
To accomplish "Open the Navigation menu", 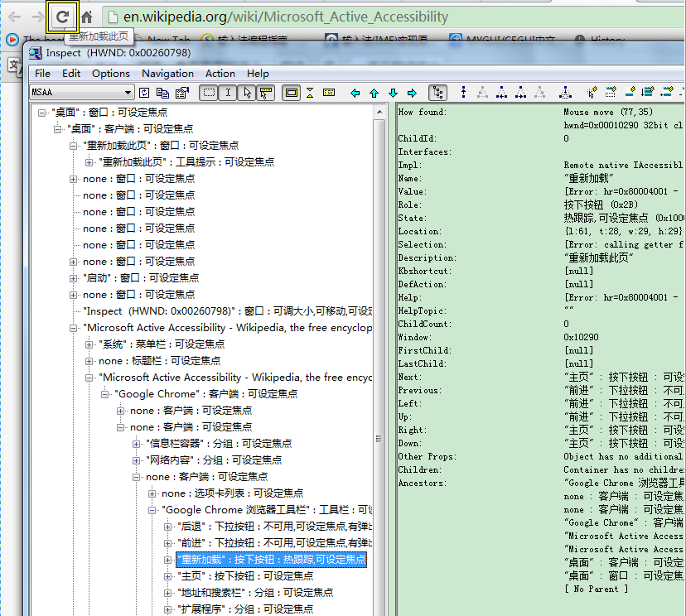I will click(x=167, y=73).
